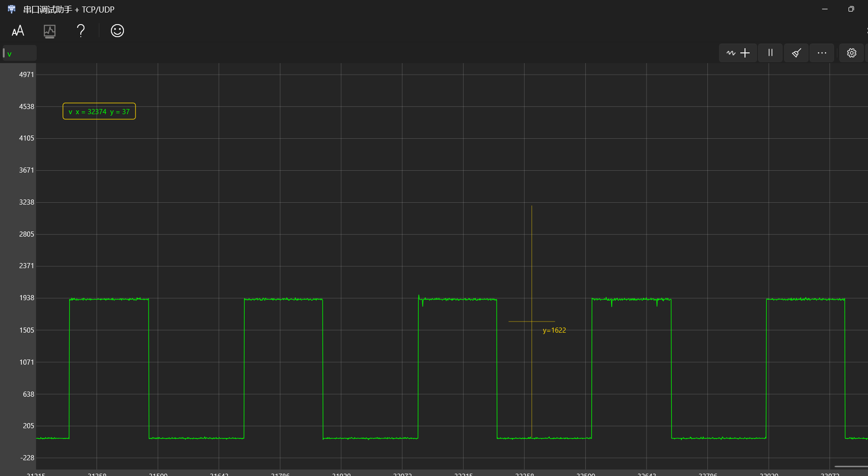Click the y=1622 cursor label

(x=554, y=330)
